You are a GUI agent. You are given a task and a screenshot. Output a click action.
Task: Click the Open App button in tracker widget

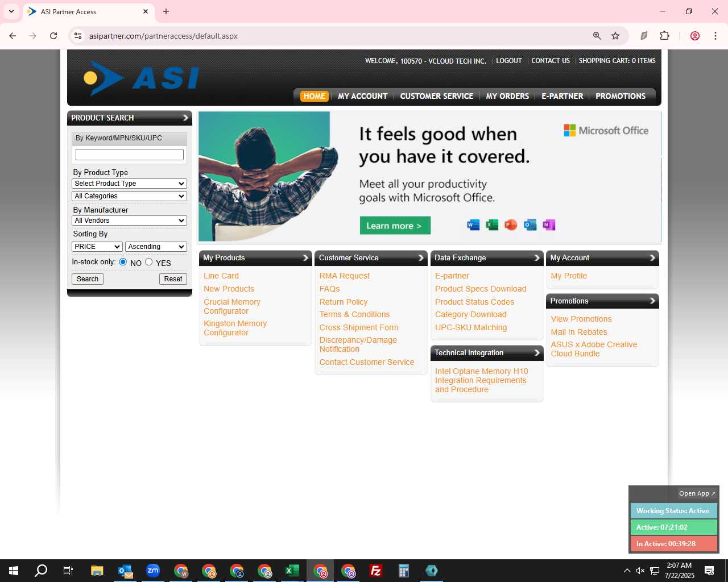coord(697,493)
